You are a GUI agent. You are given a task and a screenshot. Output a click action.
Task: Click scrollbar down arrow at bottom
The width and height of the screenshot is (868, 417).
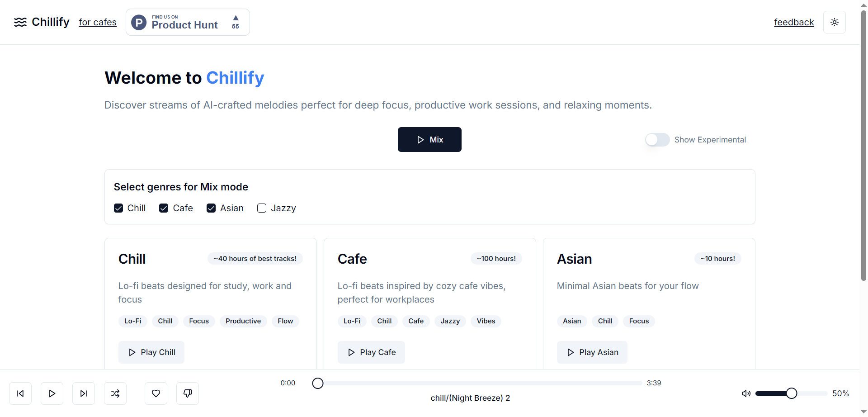pos(863,412)
